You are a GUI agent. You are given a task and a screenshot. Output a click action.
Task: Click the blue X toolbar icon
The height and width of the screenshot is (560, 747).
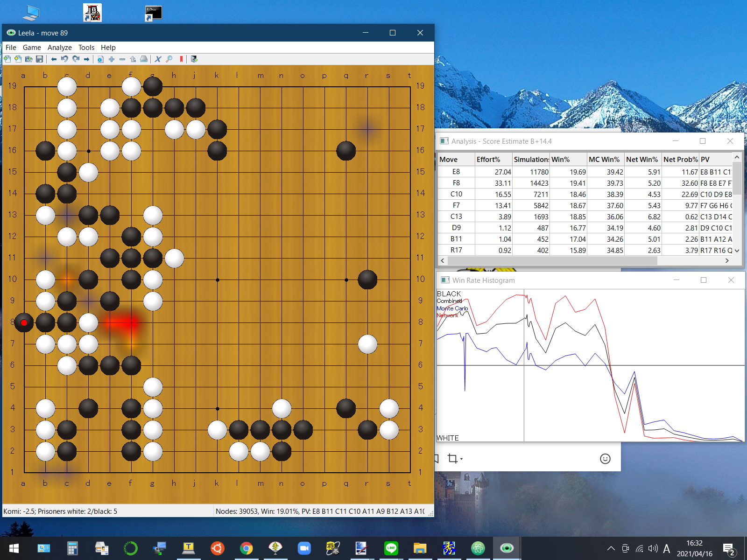(x=158, y=59)
